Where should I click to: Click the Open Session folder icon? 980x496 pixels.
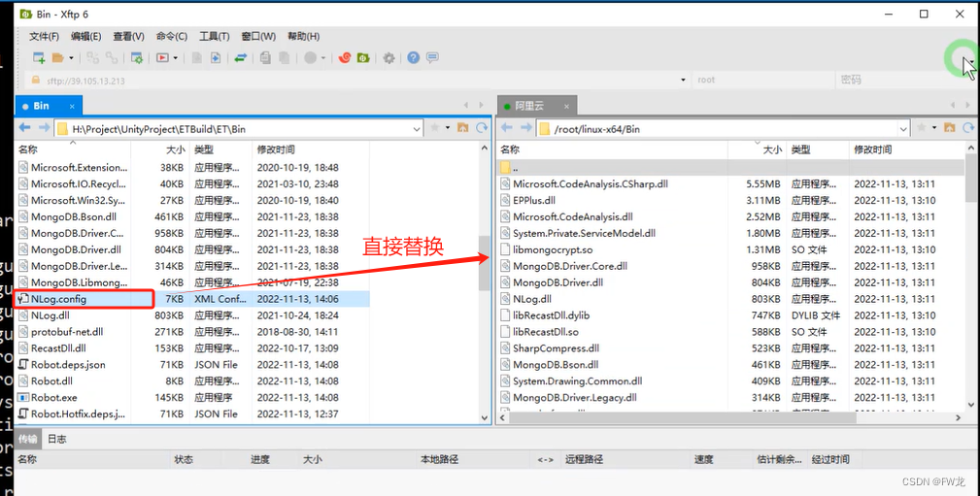58,58
